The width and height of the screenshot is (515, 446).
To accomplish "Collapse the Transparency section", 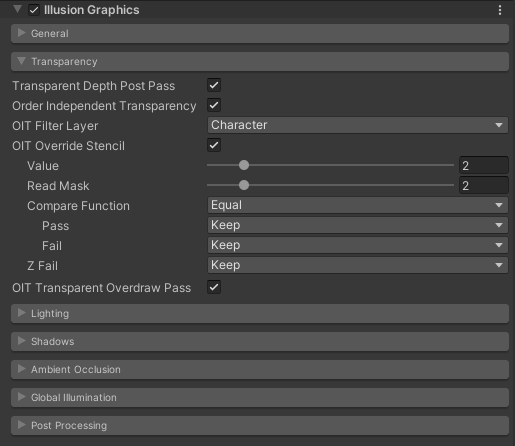I will [x=260, y=61].
